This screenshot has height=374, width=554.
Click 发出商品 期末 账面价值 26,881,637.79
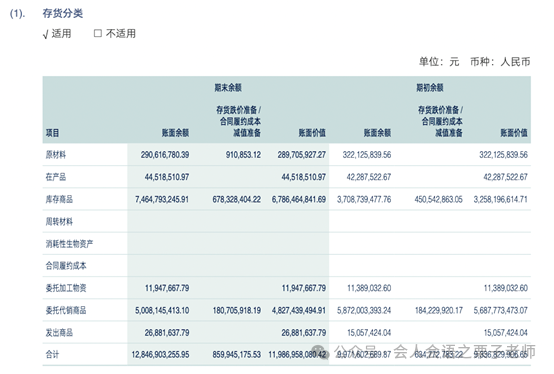click(303, 332)
